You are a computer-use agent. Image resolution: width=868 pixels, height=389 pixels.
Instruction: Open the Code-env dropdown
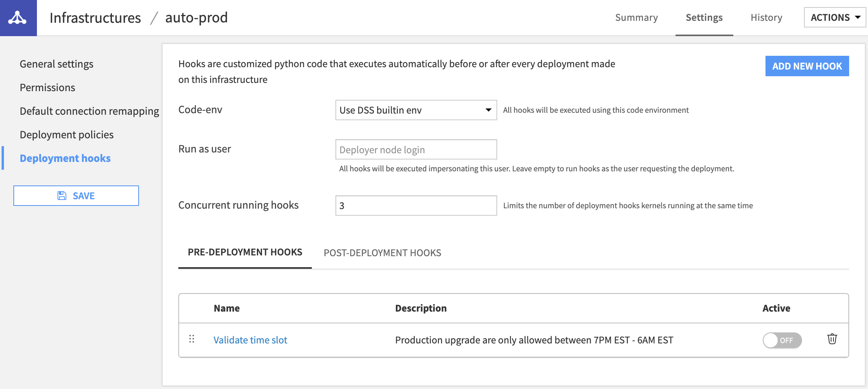pyautogui.click(x=416, y=110)
